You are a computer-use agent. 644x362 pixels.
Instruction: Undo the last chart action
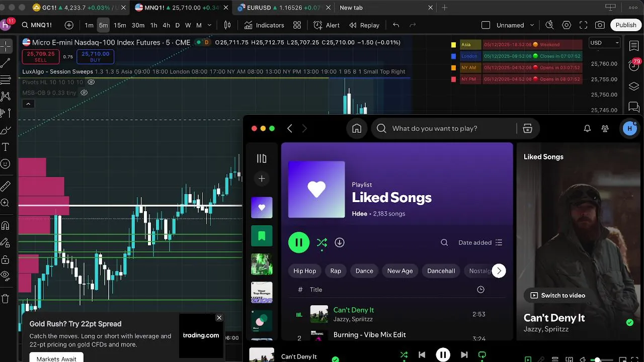(396, 25)
